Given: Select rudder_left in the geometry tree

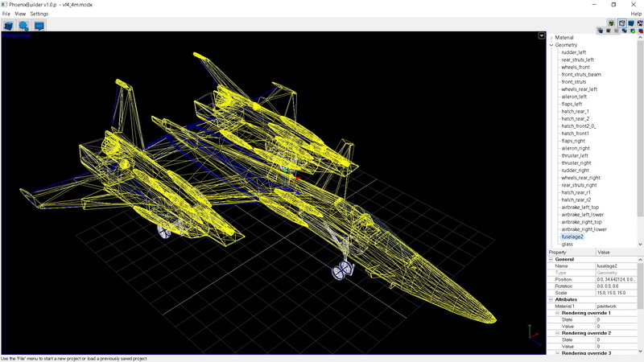Looking at the screenshot, I should [x=574, y=52].
